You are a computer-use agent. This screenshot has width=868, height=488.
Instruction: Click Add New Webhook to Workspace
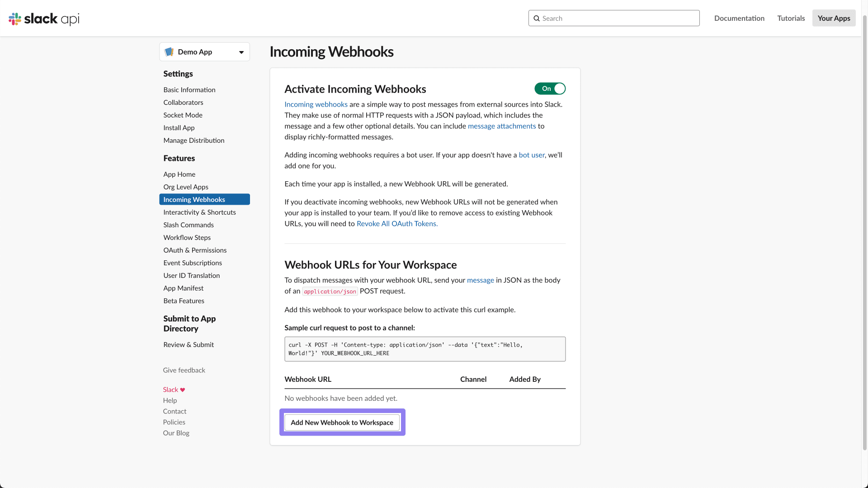click(x=342, y=422)
